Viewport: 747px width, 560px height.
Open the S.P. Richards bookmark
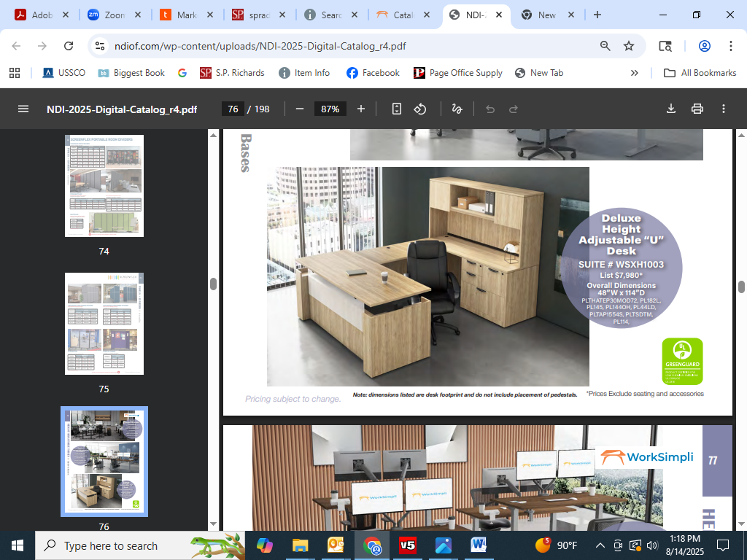tap(231, 73)
